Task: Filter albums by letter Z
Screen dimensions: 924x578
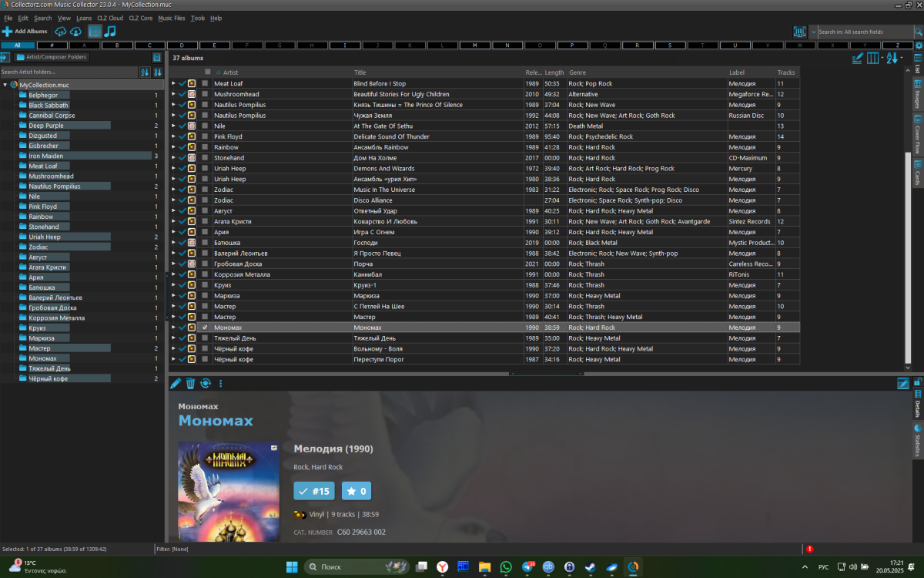Action: 898,45
